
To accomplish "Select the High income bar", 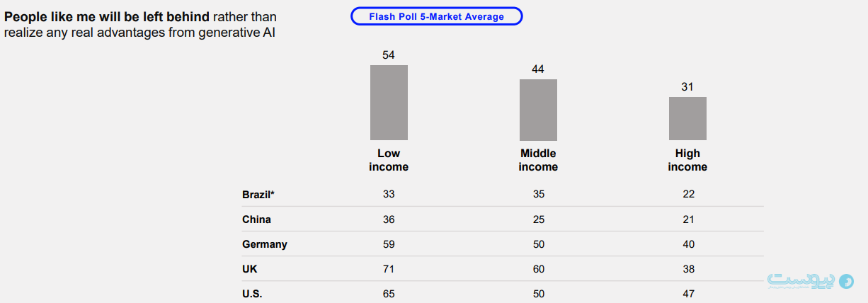I will tap(687, 118).
